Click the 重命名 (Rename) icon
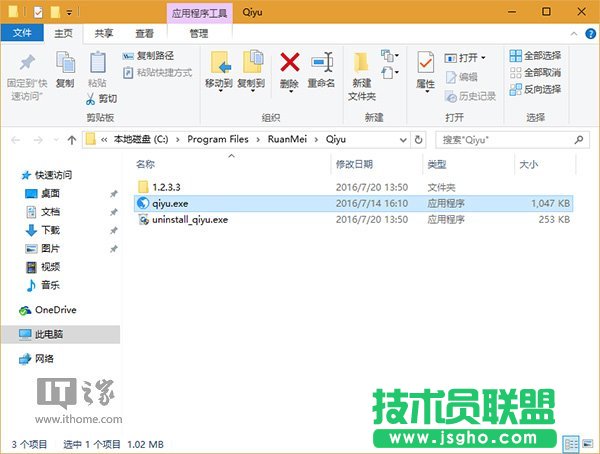The height and width of the screenshot is (454, 600). [322, 62]
